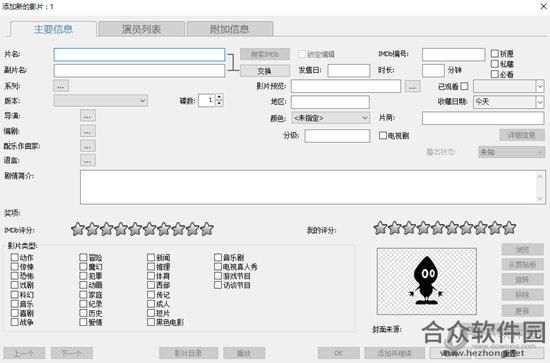This screenshot has width=550, height=363.
Task: Open the 详细信息 button
Action: [522, 135]
